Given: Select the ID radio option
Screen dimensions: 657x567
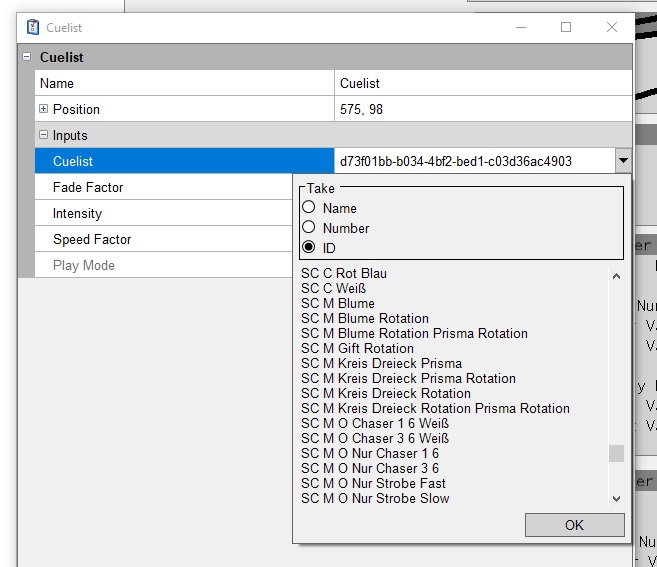Looking at the screenshot, I should [x=309, y=247].
